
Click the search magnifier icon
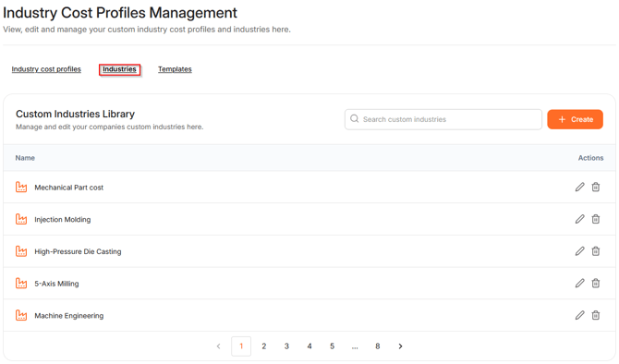(355, 119)
